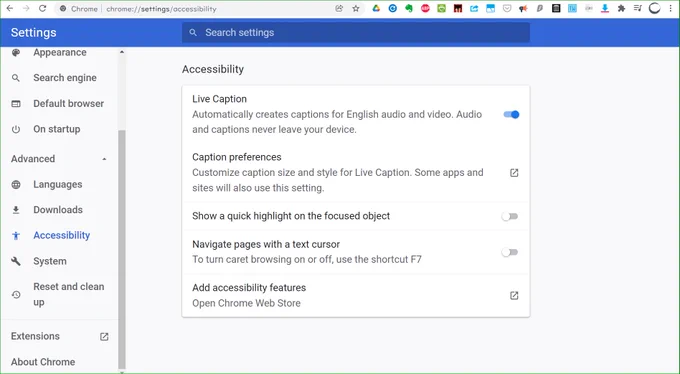Bookmark this page with the star icon

(x=356, y=8)
